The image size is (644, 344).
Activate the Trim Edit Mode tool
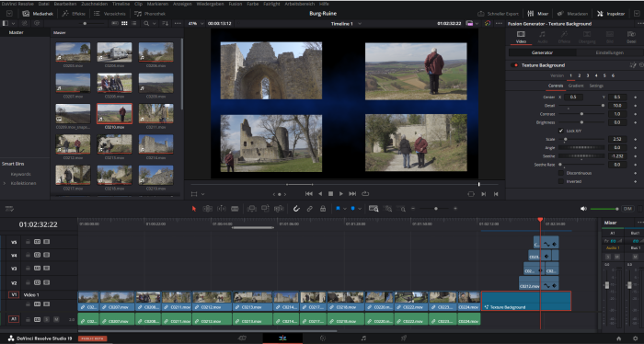207,209
